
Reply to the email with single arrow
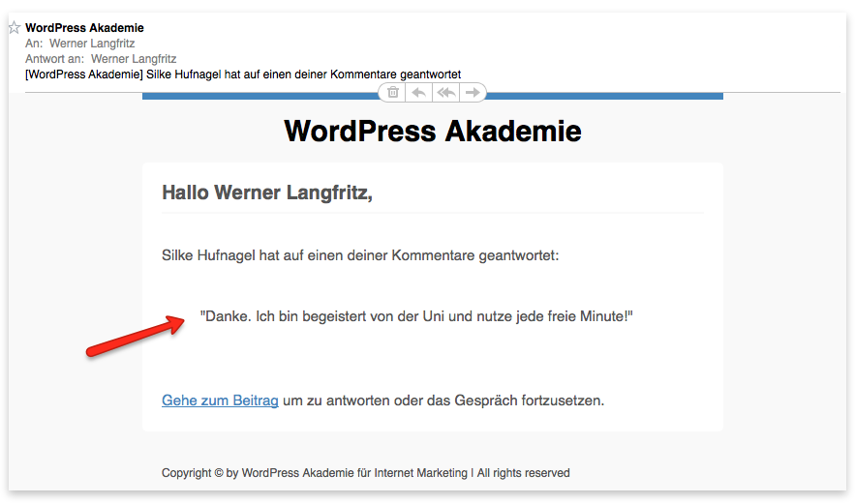click(418, 93)
